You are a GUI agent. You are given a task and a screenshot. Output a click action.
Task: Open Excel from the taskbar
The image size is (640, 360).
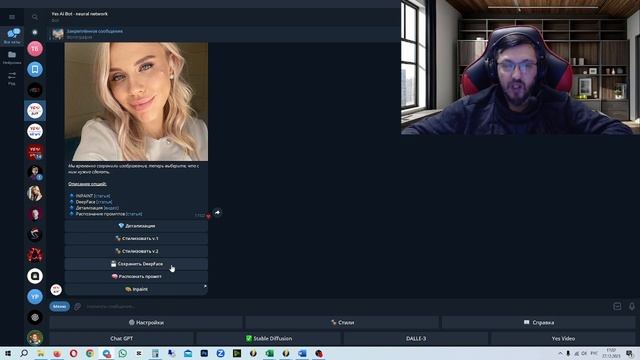[269, 353]
